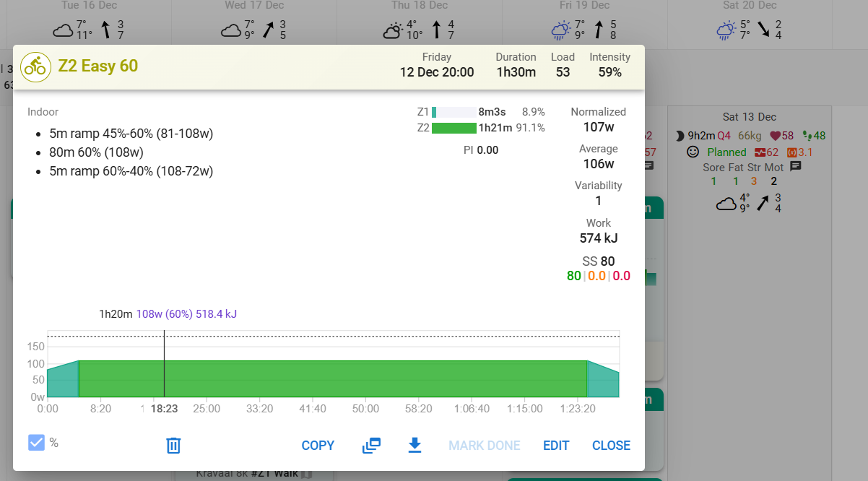Viewport: 868px width, 481px height.
Task: Click the rain weather icon for Fri 19 Dec
Action: pos(560,31)
